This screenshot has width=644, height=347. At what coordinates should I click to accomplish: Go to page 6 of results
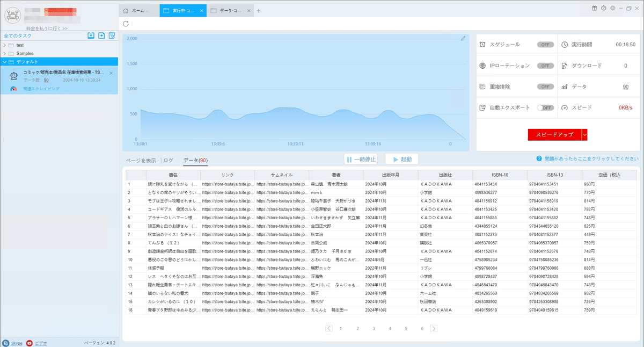[422, 328]
